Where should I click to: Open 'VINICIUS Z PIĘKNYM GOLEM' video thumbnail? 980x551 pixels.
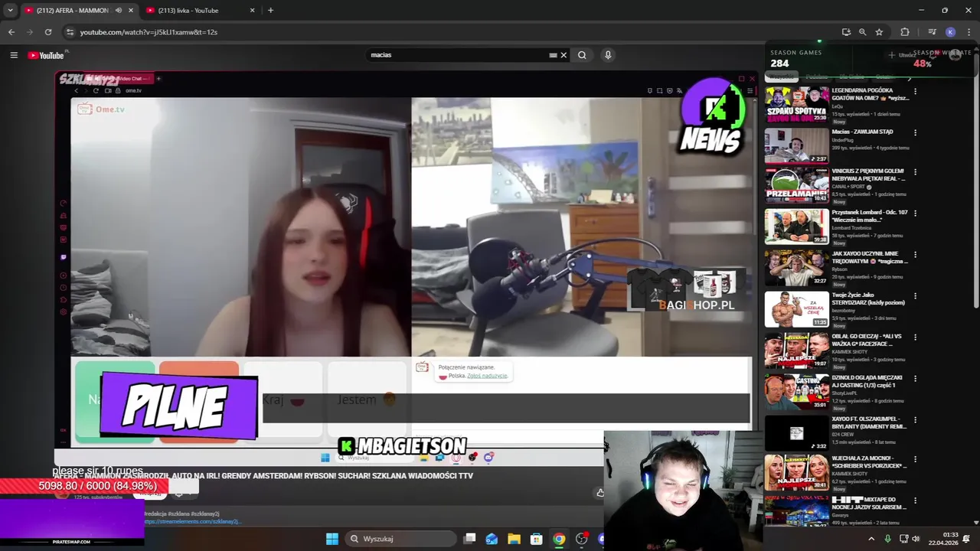pyautogui.click(x=796, y=186)
